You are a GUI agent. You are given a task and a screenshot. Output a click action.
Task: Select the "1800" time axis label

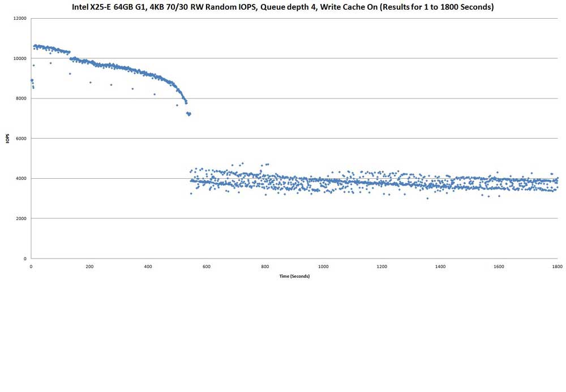click(558, 267)
